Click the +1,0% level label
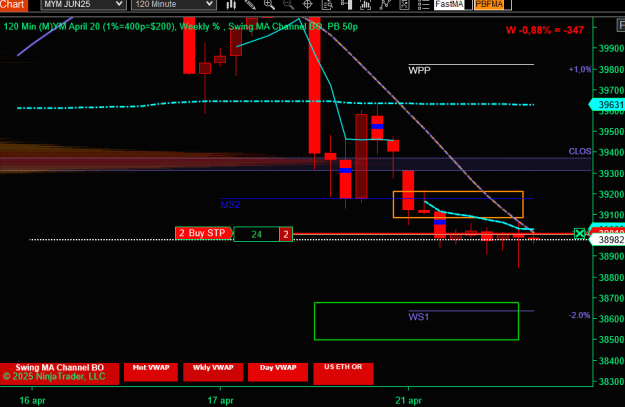 coord(580,69)
